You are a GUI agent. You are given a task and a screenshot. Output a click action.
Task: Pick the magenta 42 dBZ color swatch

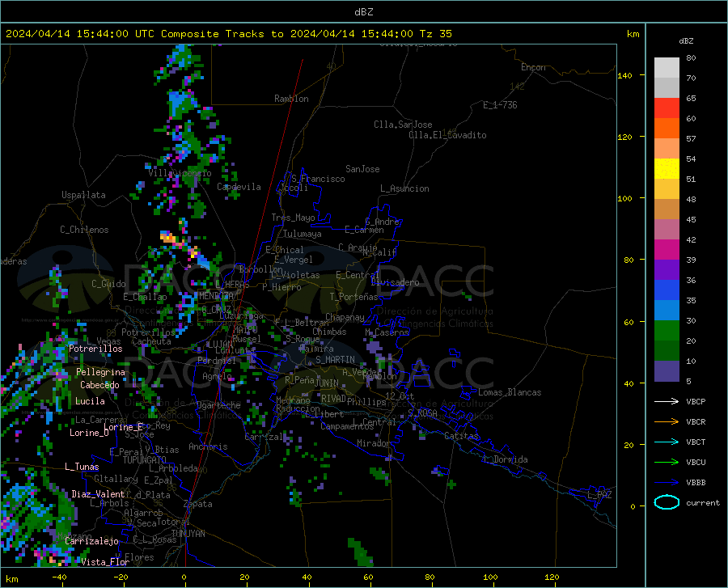point(667,249)
